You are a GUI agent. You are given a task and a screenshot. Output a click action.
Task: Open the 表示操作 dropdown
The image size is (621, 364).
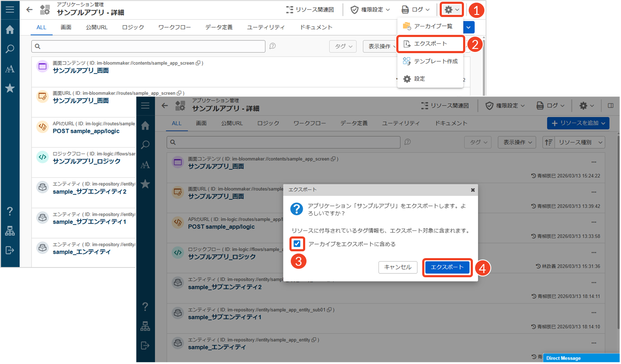coord(518,142)
